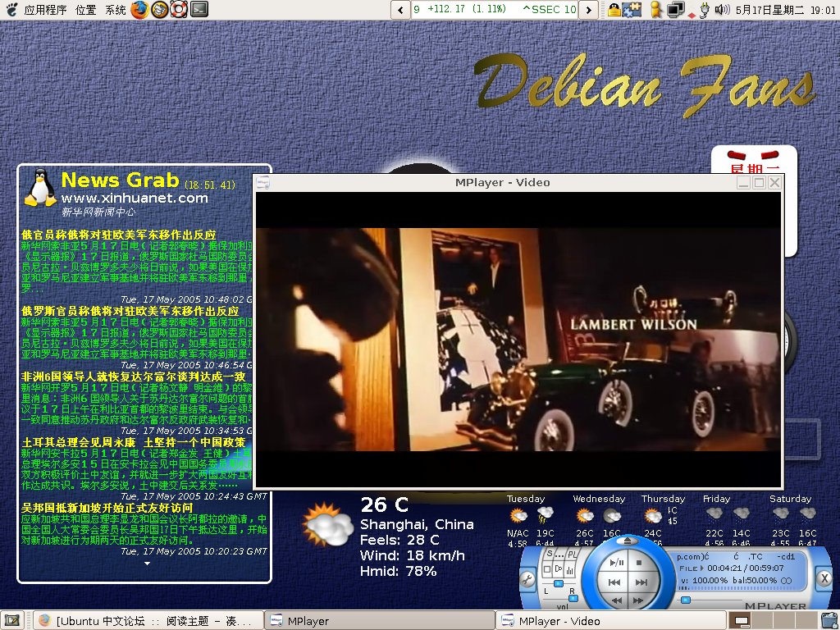Toggle play/pause in MPlayer control
The height and width of the screenshot is (630, 840).
click(x=617, y=563)
